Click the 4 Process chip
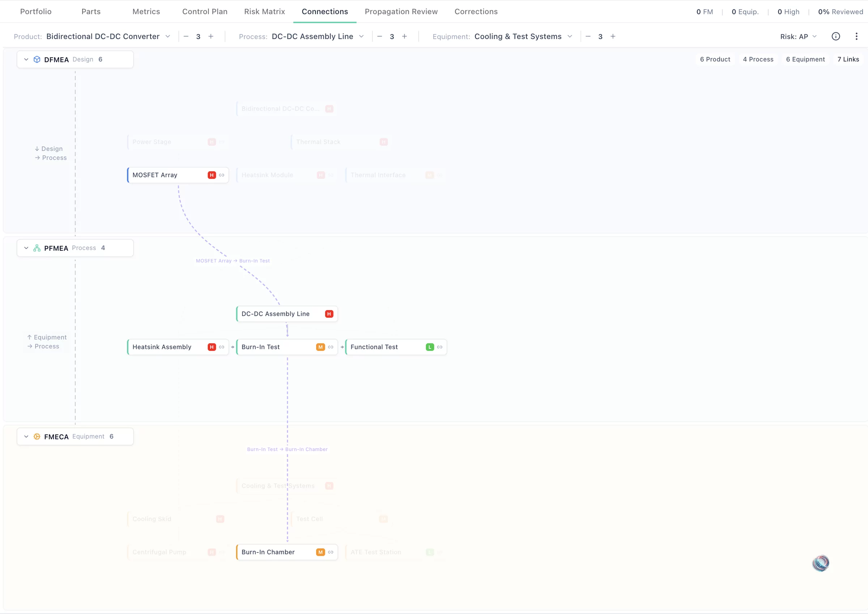Viewport: 868px width, 614px height. pos(758,59)
